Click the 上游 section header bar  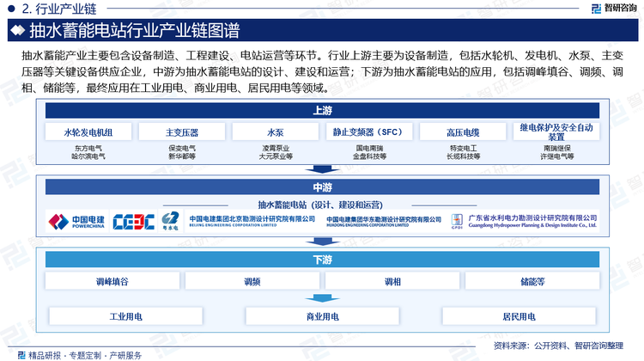point(322,111)
